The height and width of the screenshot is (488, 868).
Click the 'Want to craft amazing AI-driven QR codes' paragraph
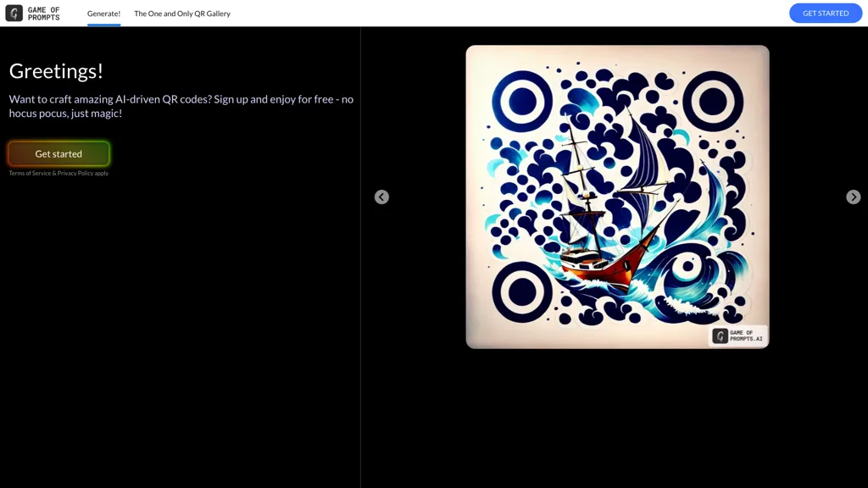point(181,106)
